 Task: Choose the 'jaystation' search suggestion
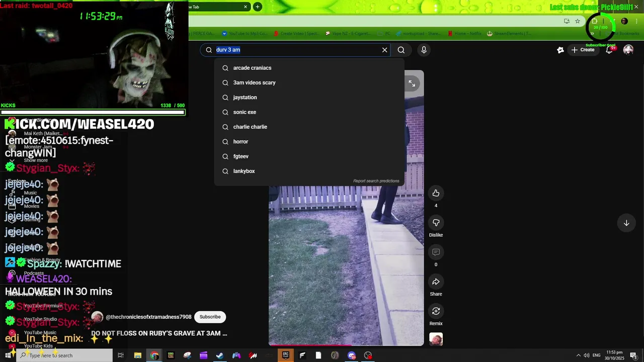309,98
